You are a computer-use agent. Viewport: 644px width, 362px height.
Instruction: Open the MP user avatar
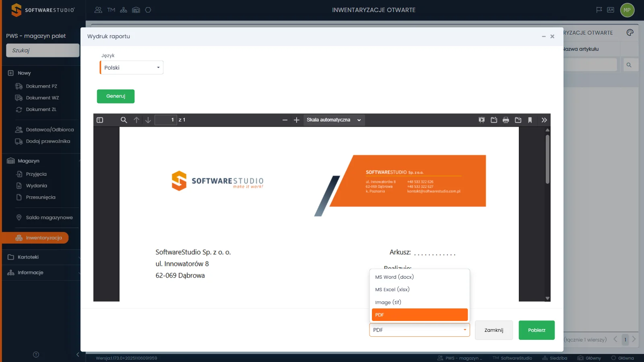pos(627,10)
